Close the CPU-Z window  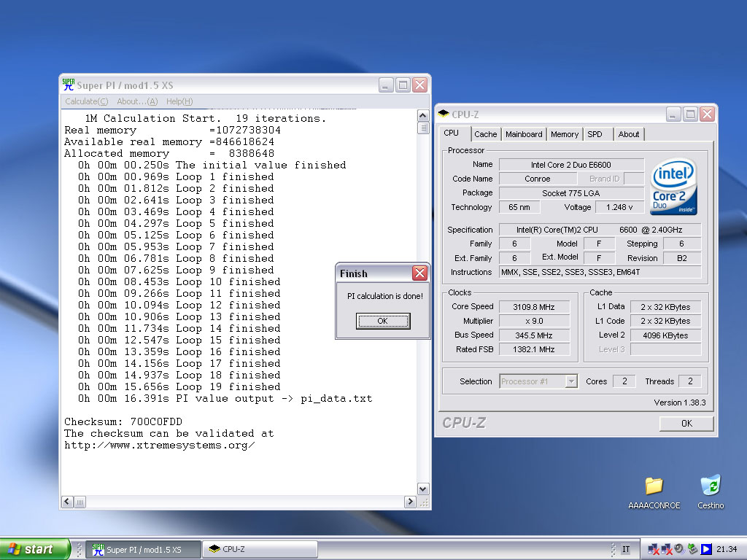click(707, 114)
